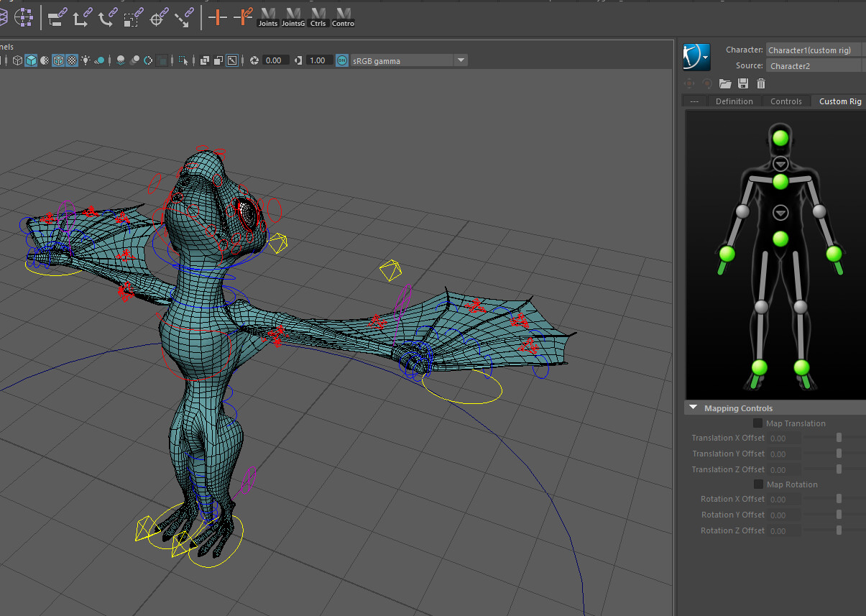The image size is (866, 616).
Task: Toggle smooth shaded display in viewport bar
Action: click(30, 60)
